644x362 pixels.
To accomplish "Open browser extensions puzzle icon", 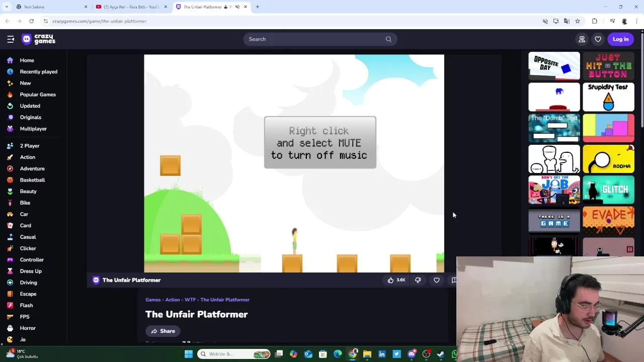I will tap(595, 21).
